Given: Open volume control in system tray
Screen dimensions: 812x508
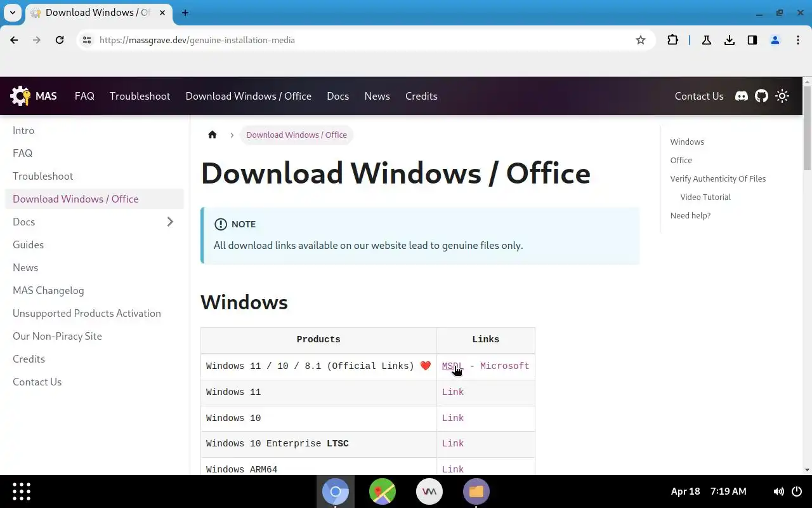Looking at the screenshot, I should 778,491.
